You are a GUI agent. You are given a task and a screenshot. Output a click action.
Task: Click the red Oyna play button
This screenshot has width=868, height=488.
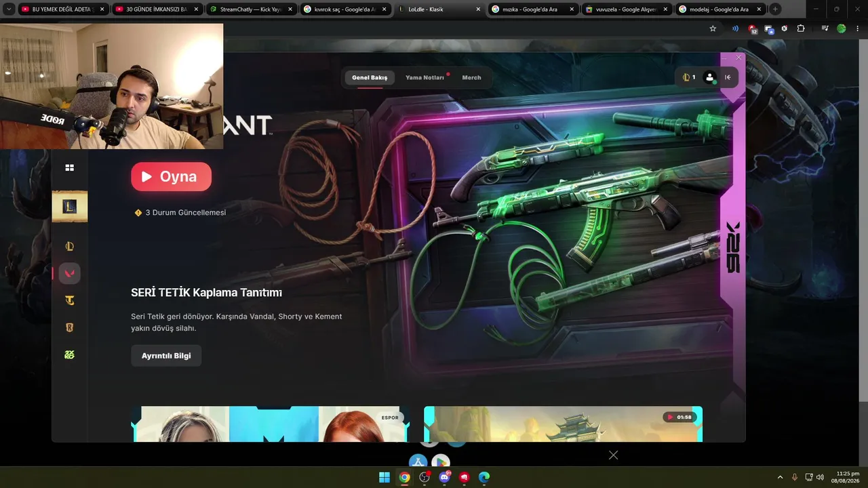point(171,176)
